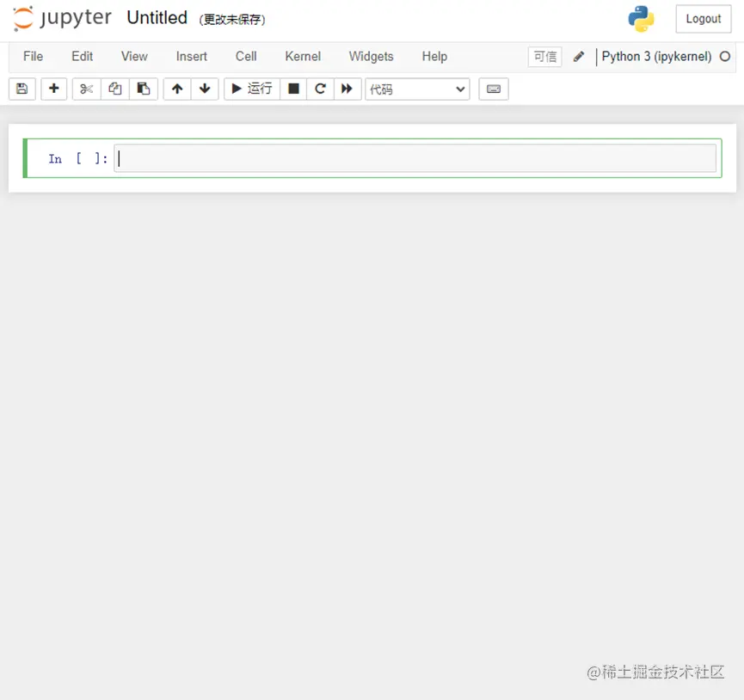Interrupt the kernel with the stop icon
The width and height of the screenshot is (744, 700).
pos(293,89)
